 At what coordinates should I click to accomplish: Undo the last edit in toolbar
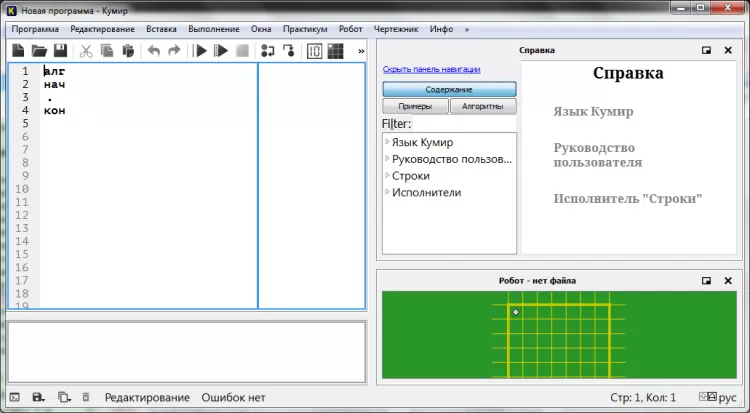pyautogui.click(x=153, y=51)
